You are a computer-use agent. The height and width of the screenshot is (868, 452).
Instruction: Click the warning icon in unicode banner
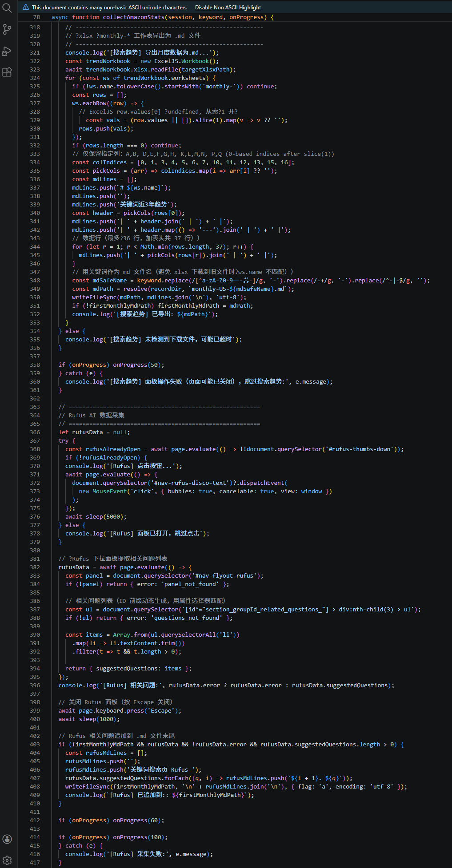(26, 7)
